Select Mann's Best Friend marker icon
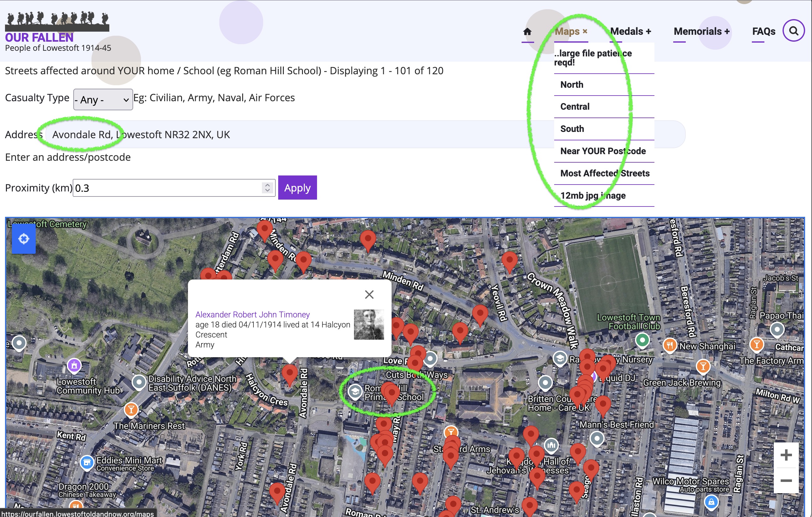The height and width of the screenshot is (517, 812). pos(597,439)
